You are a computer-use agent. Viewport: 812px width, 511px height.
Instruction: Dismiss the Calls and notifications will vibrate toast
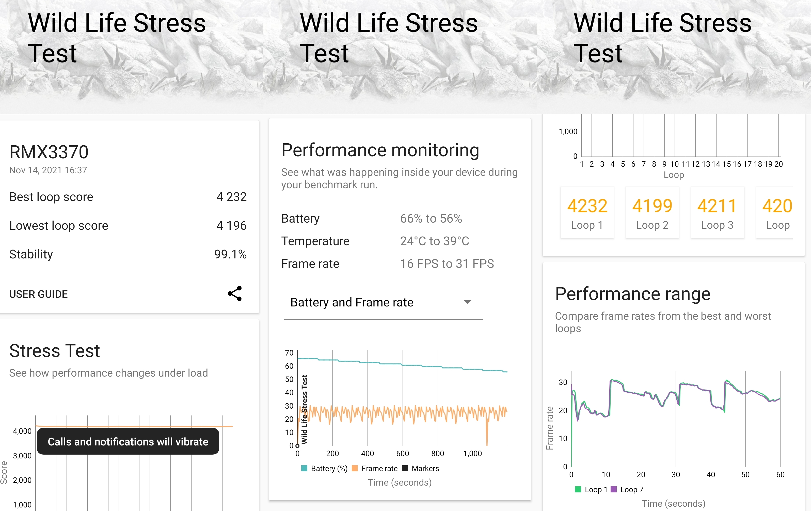[128, 441]
